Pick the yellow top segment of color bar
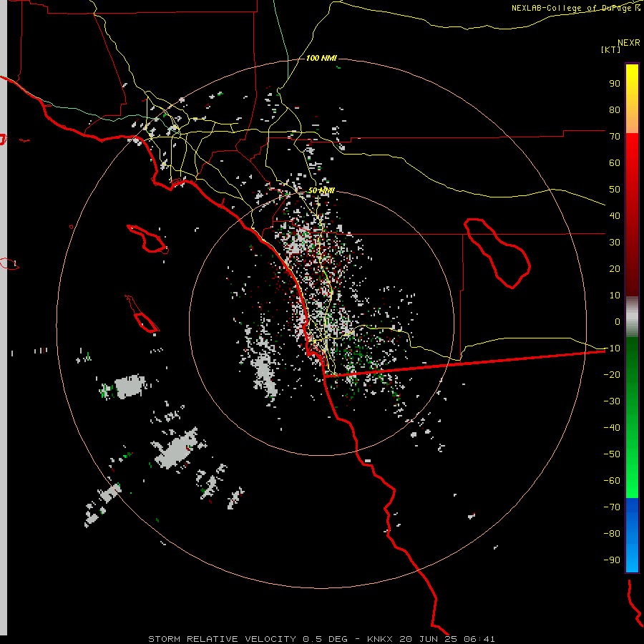This screenshot has width=644, height=644. tap(632, 99)
